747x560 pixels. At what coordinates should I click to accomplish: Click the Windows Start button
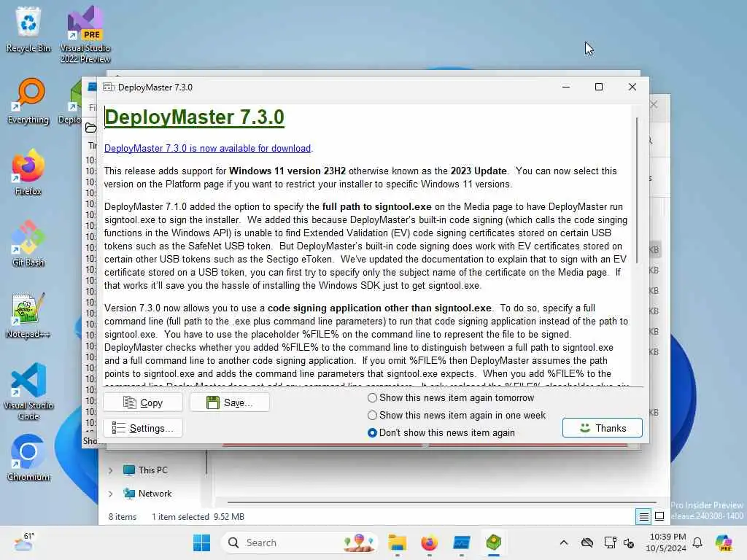pyautogui.click(x=201, y=542)
